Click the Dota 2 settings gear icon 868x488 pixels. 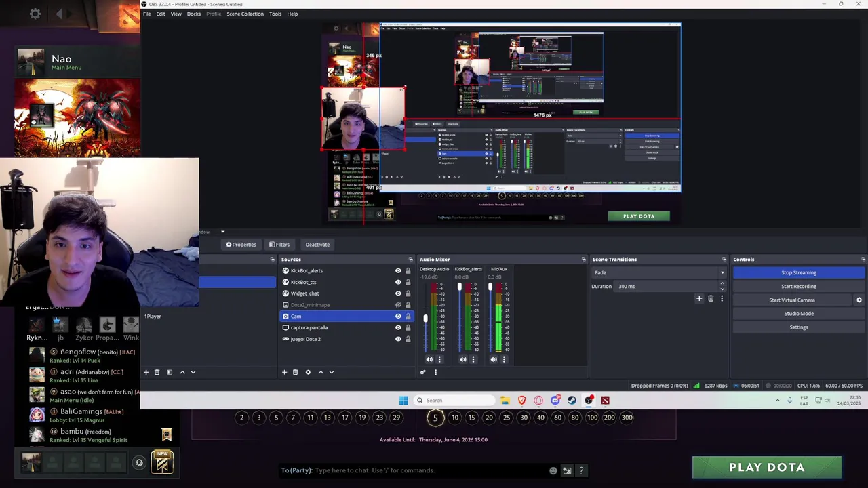coord(35,14)
